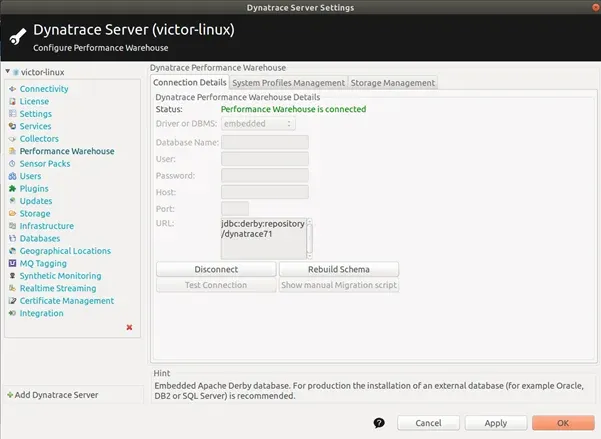Switch to Storage Management tab
The image size is (601, 439).
pos(392,83)
